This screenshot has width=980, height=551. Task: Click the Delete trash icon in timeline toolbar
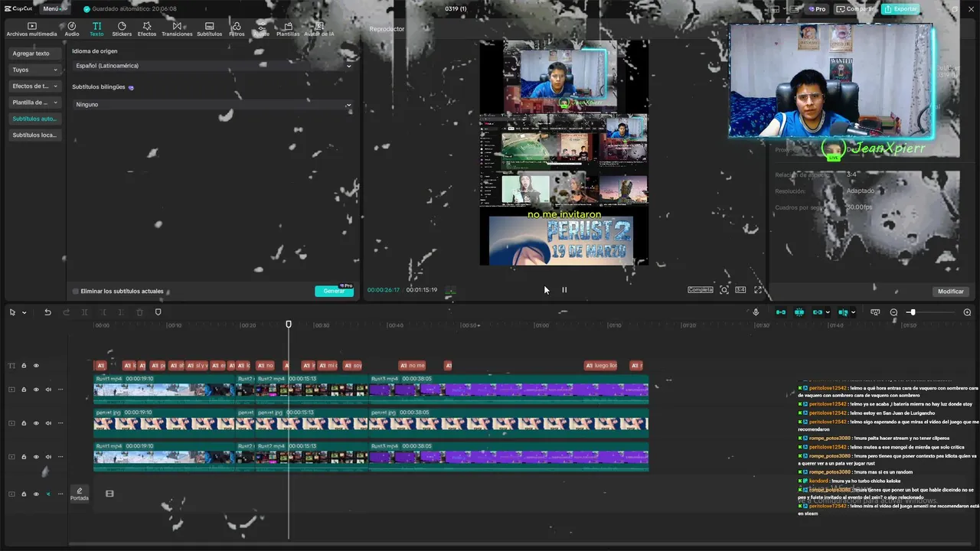click(139, 312)
